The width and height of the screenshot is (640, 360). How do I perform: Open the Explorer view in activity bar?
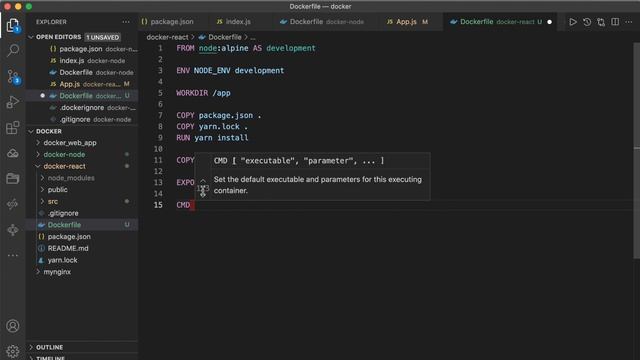click(x=13, y=25)
